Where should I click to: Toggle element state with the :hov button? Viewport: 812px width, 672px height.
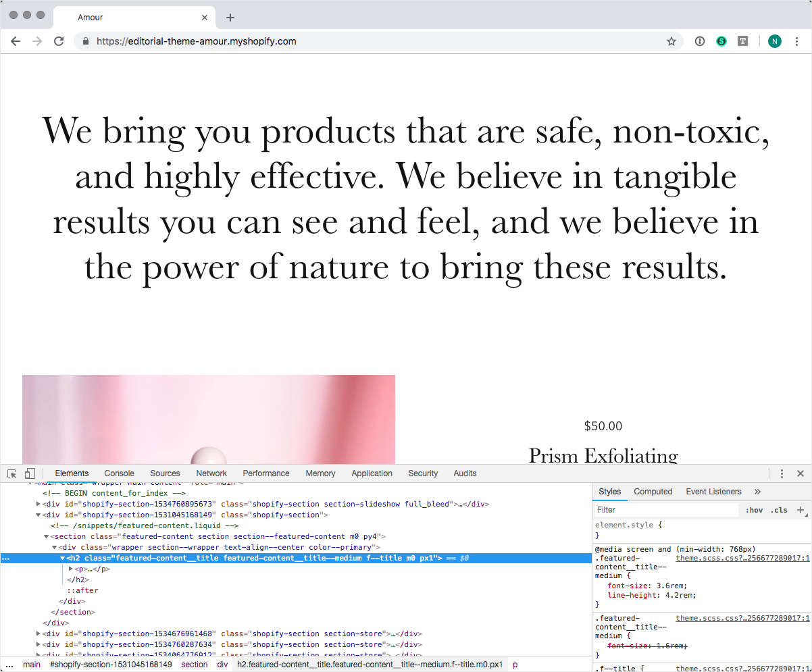pyautogui.click(x=754, y=510)
